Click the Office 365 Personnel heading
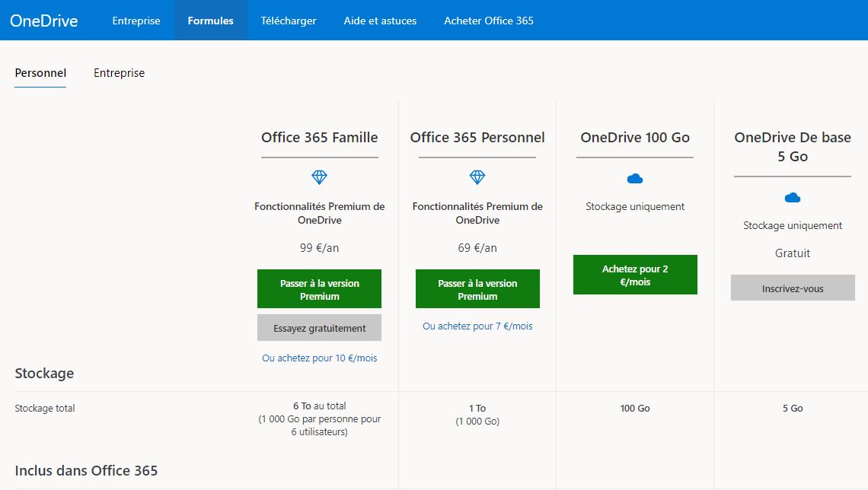Viewport: 868px width, 490px height. pyautogui.click(x=477, y=137)
